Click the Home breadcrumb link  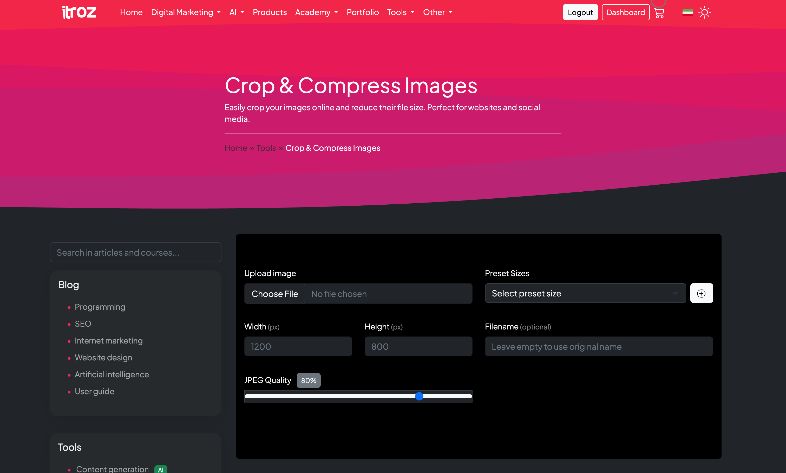(x=236, y=148)
